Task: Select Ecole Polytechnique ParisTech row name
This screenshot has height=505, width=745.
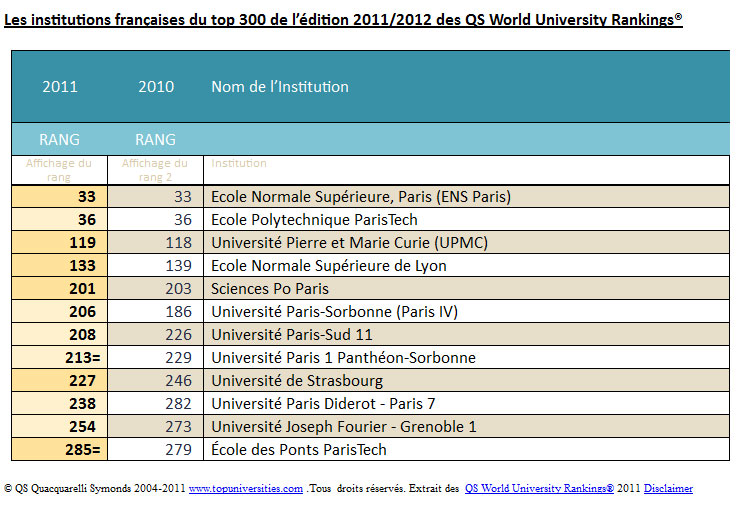Action: [466, 219]
